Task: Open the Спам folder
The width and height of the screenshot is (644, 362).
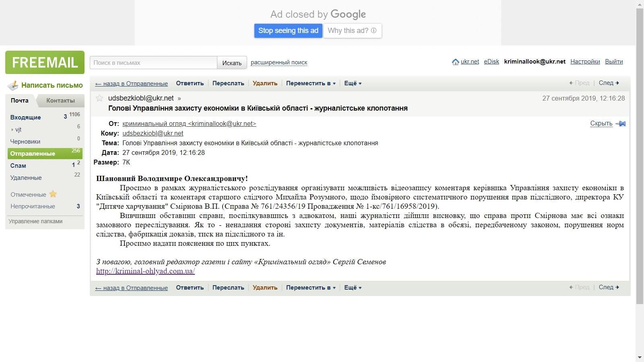Action: (x=18, y=166)
